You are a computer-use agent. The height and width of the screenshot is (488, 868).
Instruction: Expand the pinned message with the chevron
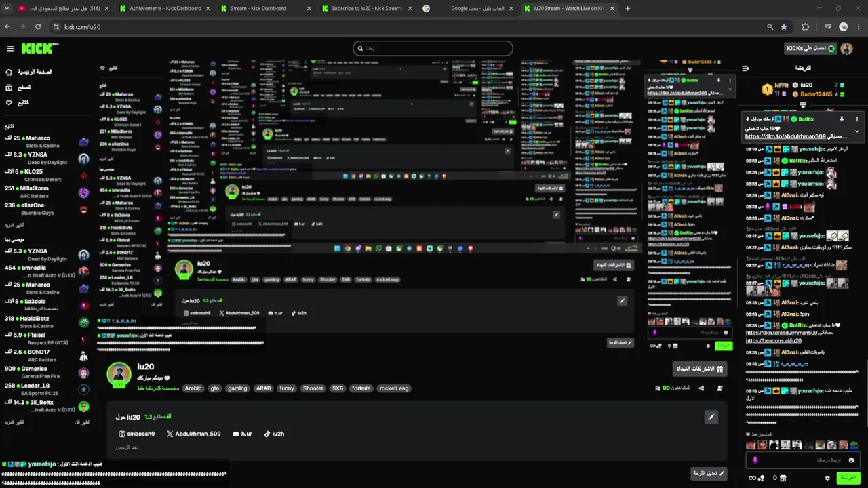(x=856, y=131)
